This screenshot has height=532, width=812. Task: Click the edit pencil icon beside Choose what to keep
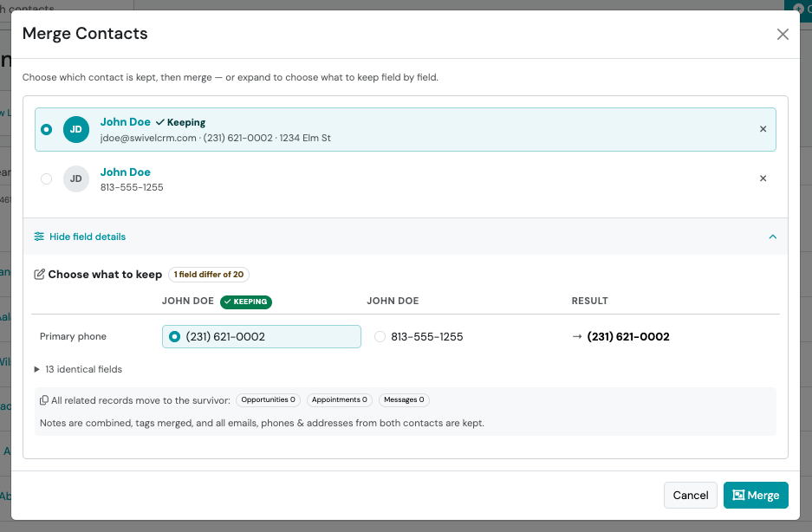tap(39, 275)
